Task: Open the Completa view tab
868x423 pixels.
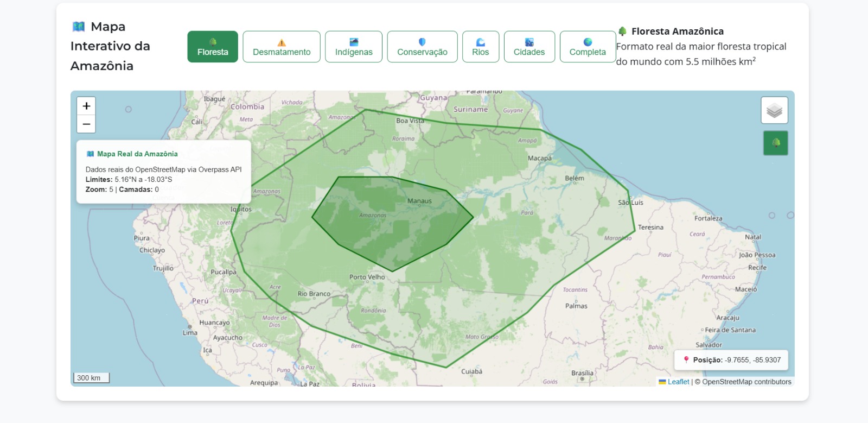Action: click(x=588, y=47)
